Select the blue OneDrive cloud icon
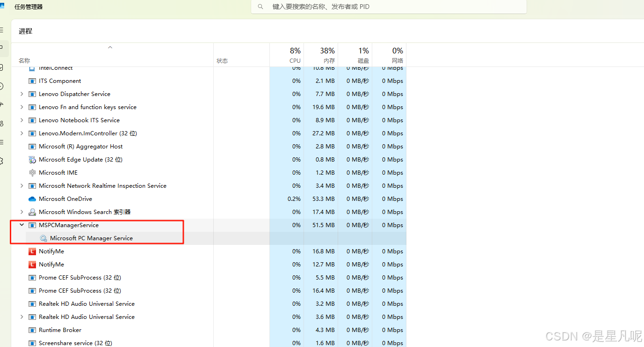This screenshot has height=347, width=644. (x=32, y=199)
